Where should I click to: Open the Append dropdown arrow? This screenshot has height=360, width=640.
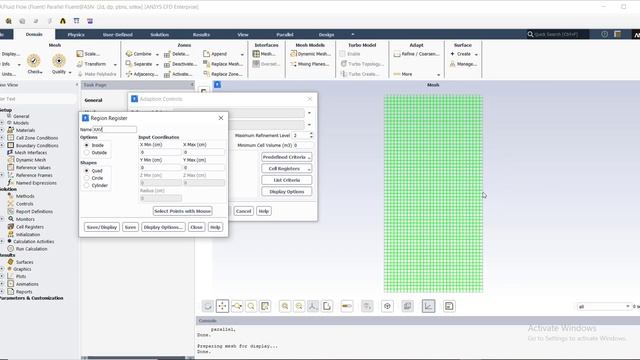pos(242,54)
